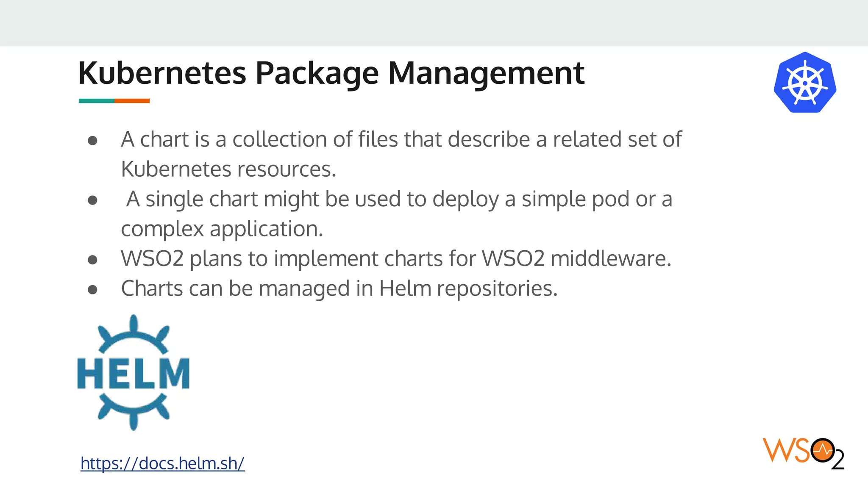Click the 'WSO2 plans to implement charts' bullet

[x=396, y=259]
